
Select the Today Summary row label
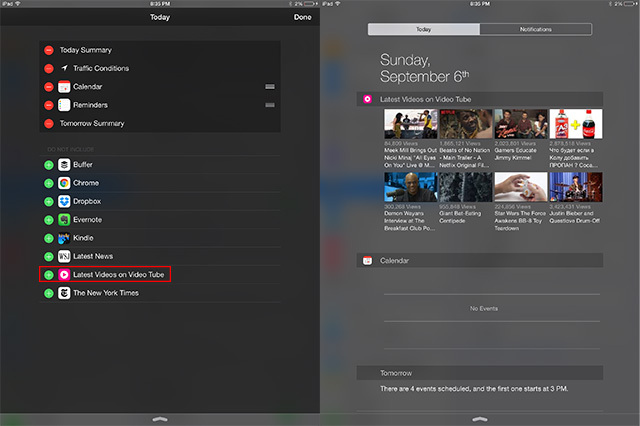[86, 50]
